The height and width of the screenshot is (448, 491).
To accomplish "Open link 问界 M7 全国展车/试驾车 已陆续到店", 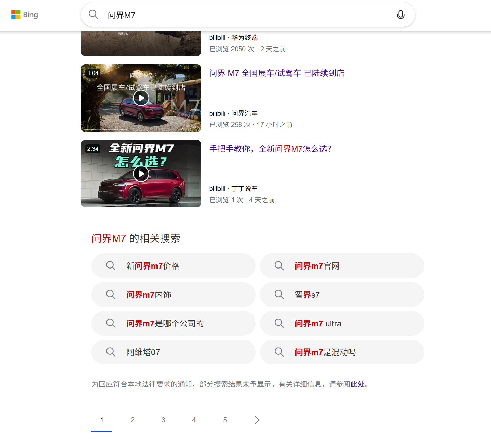I will 277,73.
